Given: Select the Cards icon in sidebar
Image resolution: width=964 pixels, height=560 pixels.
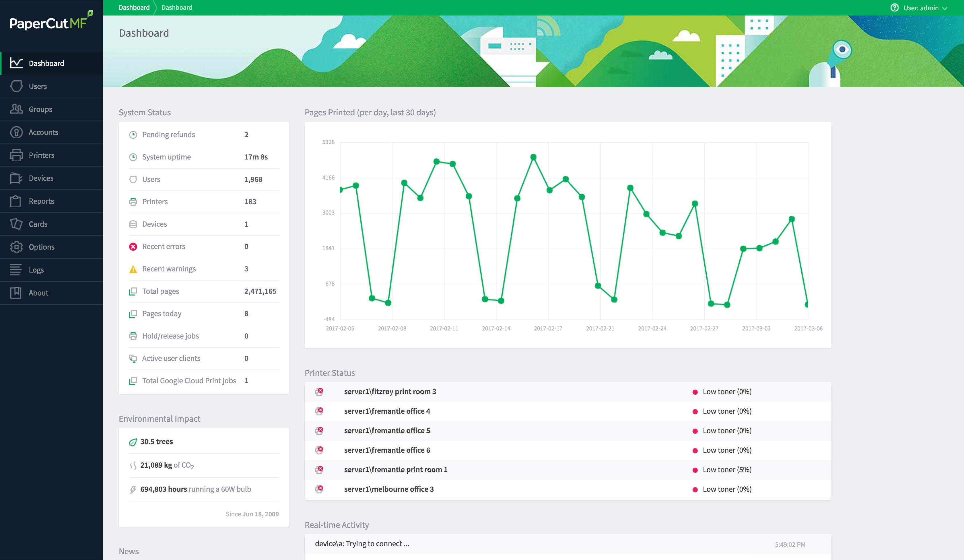Looking at the screenshot, I should click(16, 224).
